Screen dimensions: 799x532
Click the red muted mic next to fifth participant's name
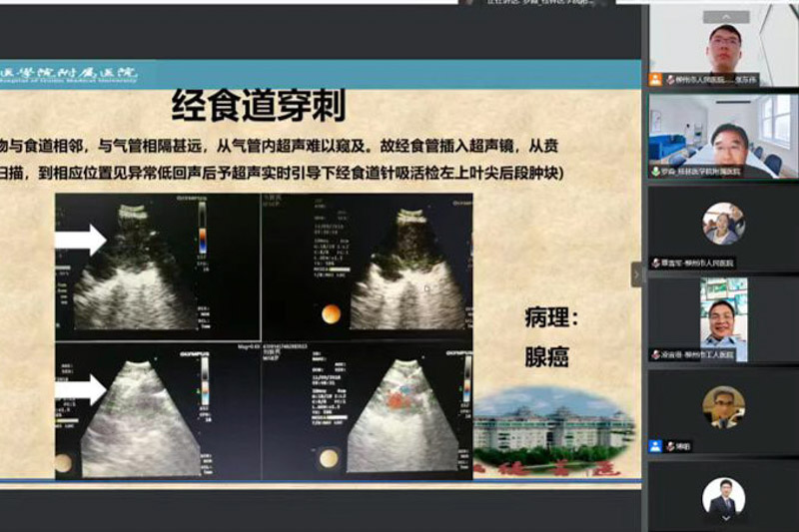668,446
